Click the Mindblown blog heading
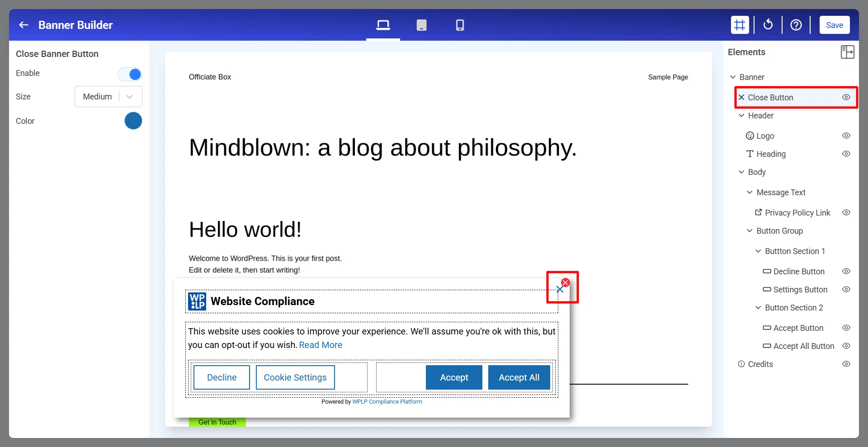 382,148
